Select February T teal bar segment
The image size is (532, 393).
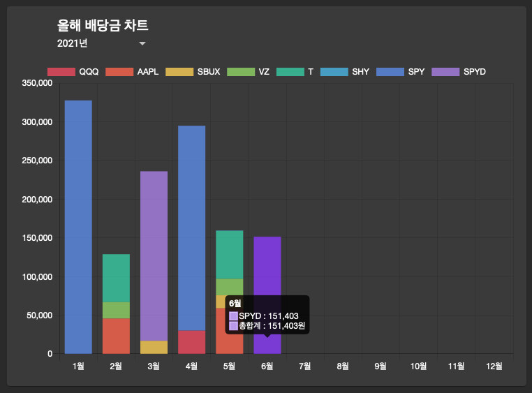tap(116, 278)
